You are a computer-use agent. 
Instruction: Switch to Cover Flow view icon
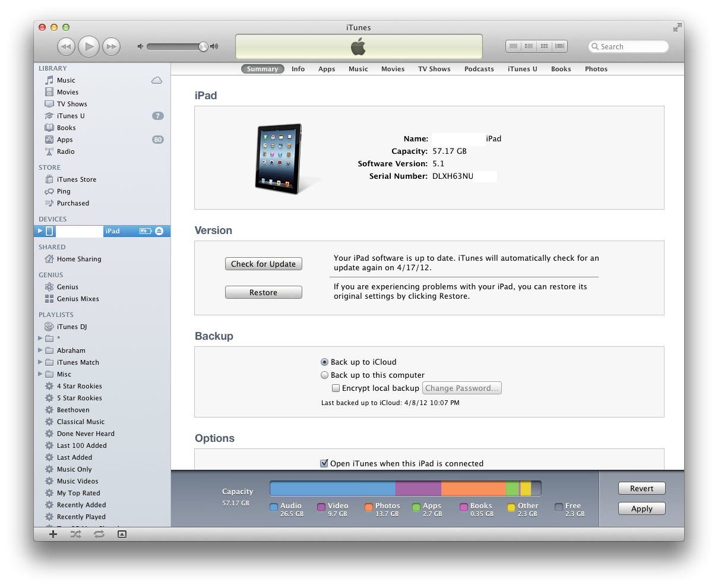[x=559, y=46]
